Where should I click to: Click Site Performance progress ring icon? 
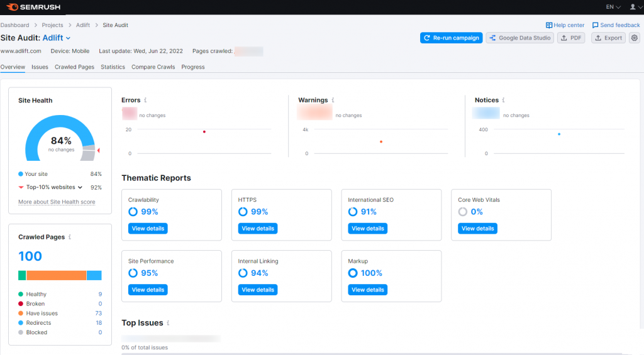(x=133, y=273)
